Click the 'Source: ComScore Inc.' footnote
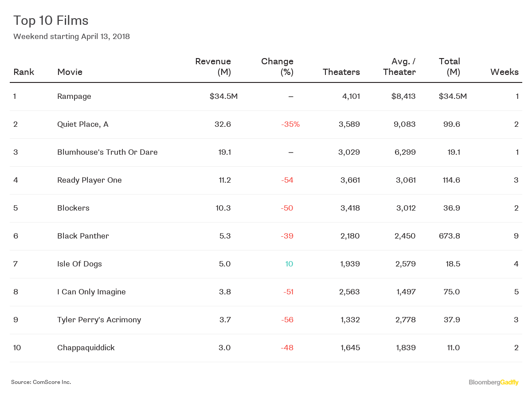 [41, 382]
